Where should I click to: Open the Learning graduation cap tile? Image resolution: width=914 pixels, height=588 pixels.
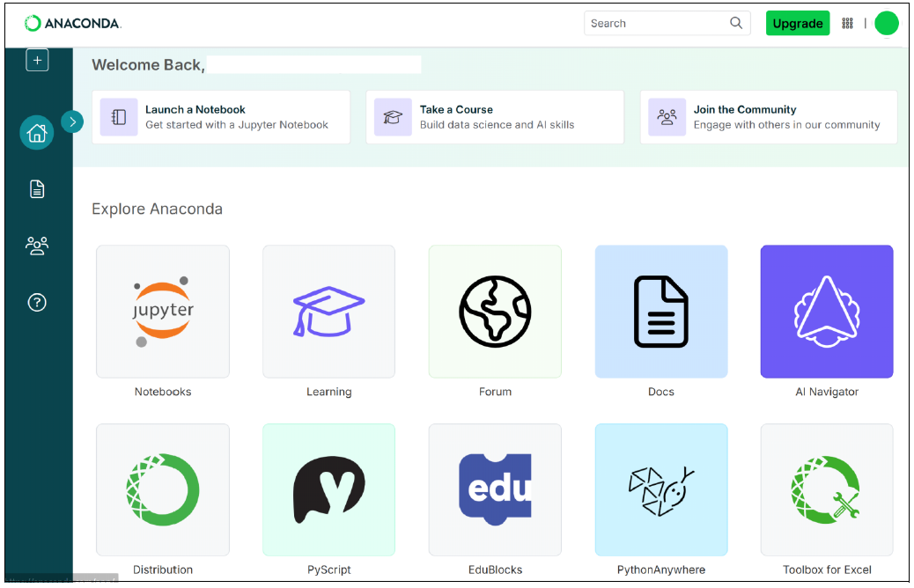click(x=328, y=312)
